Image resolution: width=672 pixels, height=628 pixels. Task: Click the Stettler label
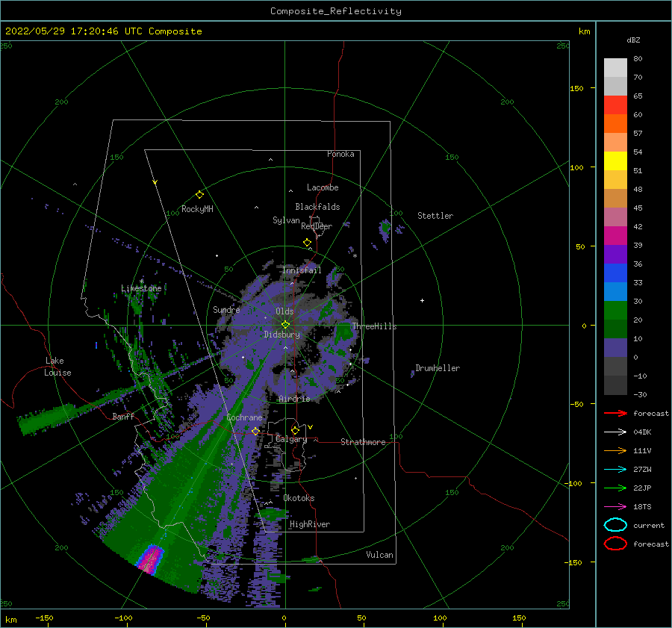(435, 216)
